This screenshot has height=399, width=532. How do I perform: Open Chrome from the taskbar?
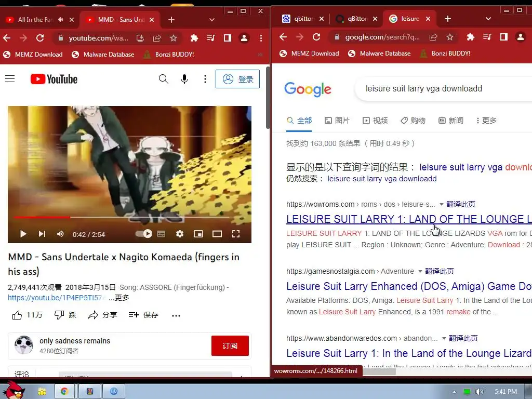point(64,392)
